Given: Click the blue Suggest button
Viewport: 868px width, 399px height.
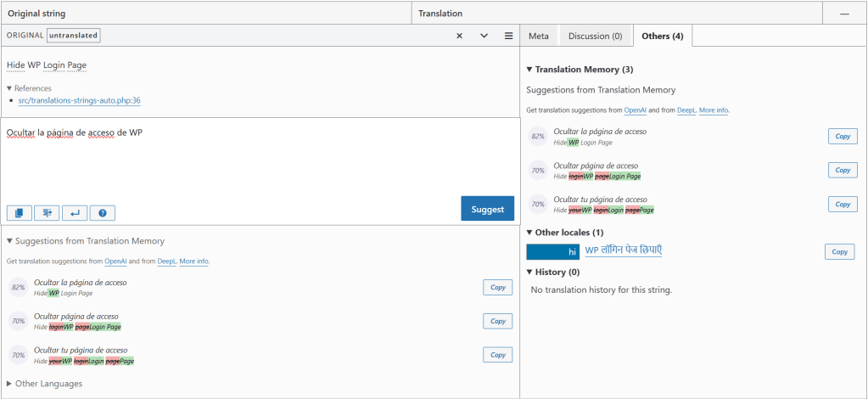Looking at the screenshot, I should tap(488, 209).
